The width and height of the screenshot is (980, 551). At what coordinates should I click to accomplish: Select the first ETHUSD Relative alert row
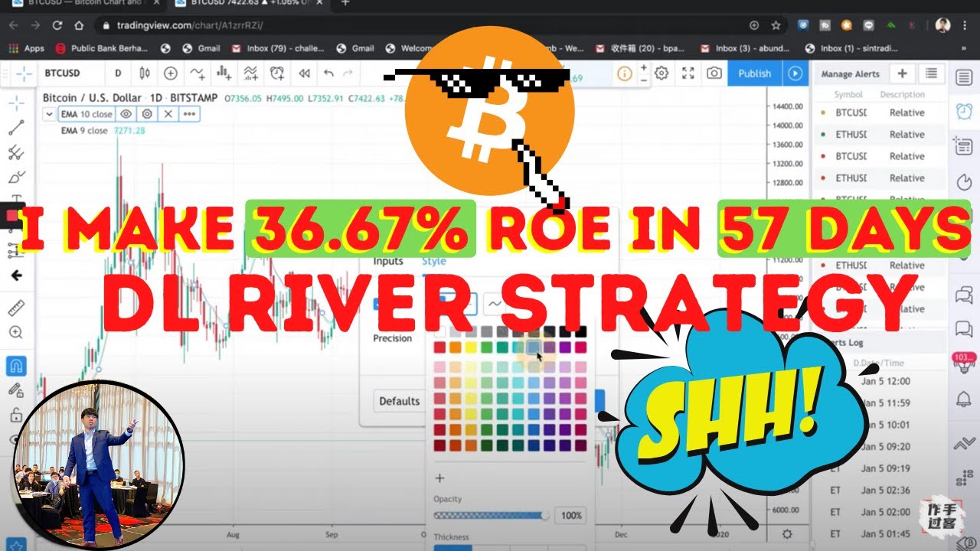click(880, 135)
